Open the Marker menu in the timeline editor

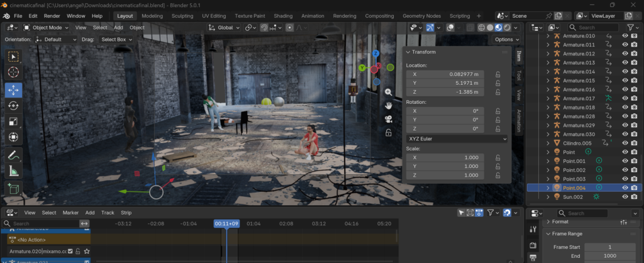click(x=70, y=213)
